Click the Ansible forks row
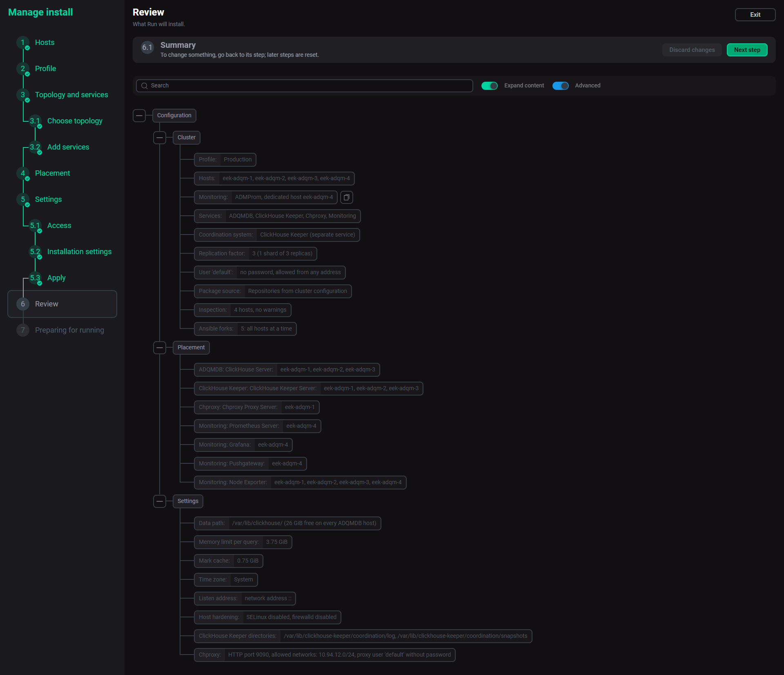784x675 pixels. (245, 329)
